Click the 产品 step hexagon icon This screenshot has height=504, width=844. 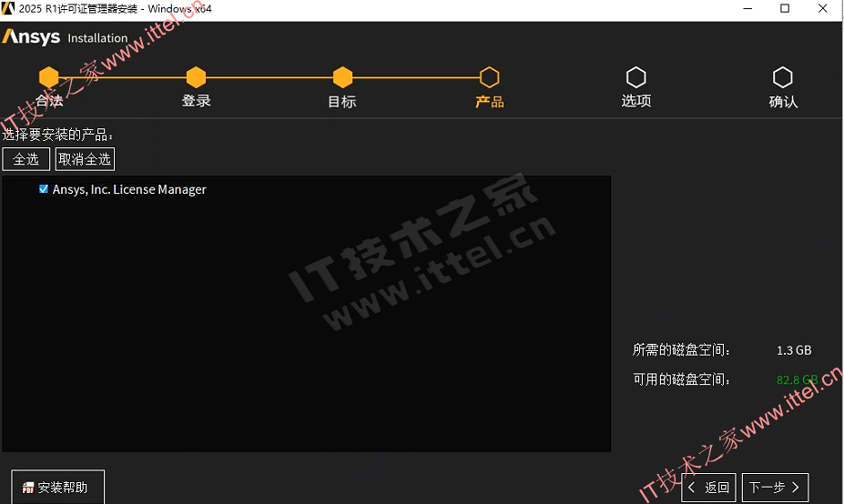489,77
